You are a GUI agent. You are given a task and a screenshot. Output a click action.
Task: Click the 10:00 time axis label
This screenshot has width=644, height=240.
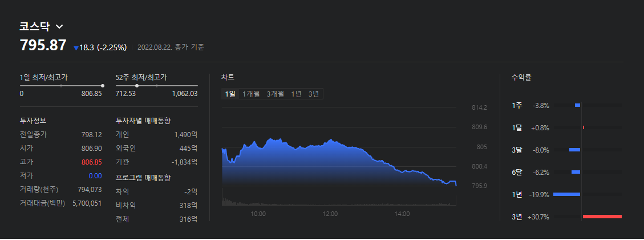coord(258,214)
